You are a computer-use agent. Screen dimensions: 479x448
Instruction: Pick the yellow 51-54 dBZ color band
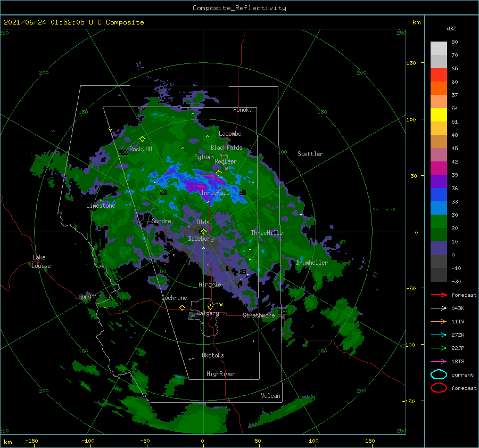[439, 115]
